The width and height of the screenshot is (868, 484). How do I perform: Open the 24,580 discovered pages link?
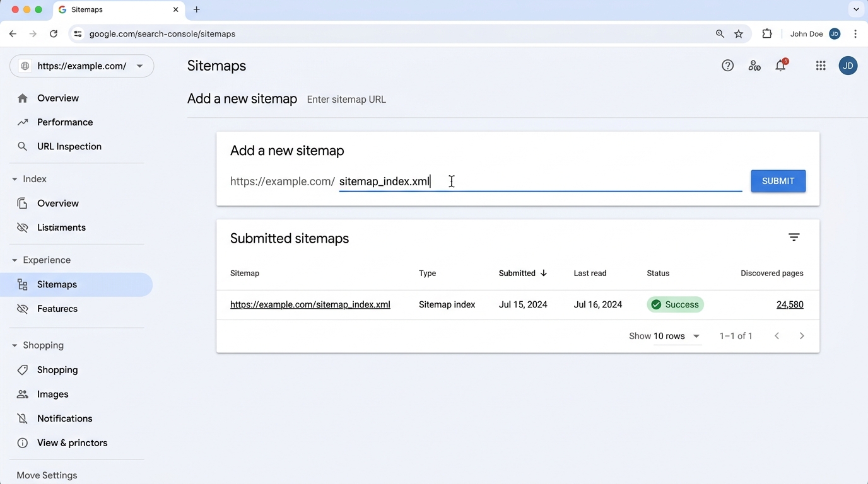[x=790, y=304]
